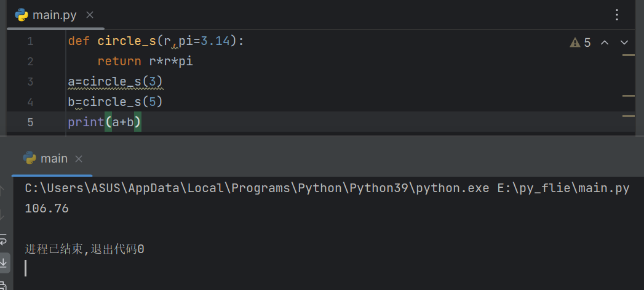Viewport: 644px width, 290px height.
Task: Click the print keyword on line 5
Action: tap(86, 122)
